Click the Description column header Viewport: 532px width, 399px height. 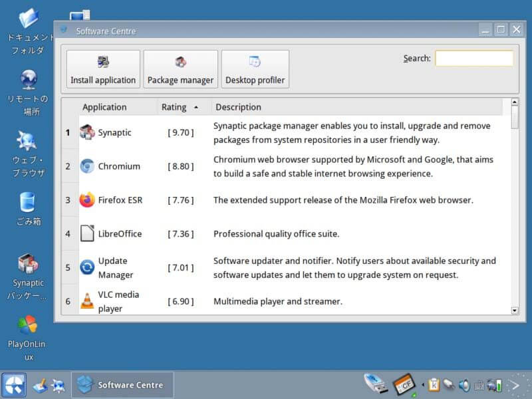click(357, 107)
